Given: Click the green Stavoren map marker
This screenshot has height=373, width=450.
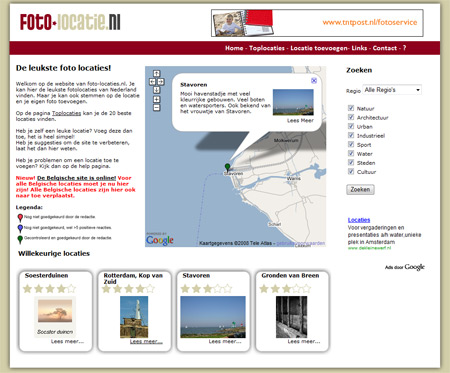Looking at the screenshot, I should [x=227, y=167].
